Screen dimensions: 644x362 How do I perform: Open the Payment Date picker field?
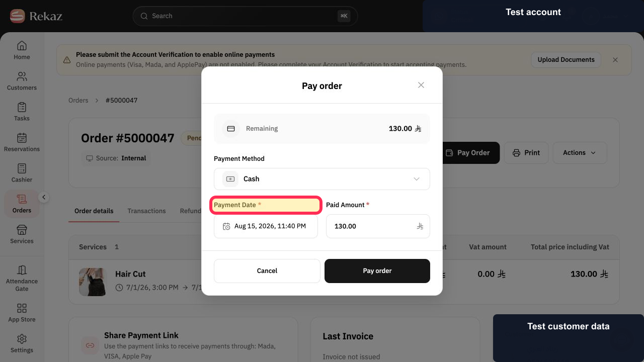(266, 226)
